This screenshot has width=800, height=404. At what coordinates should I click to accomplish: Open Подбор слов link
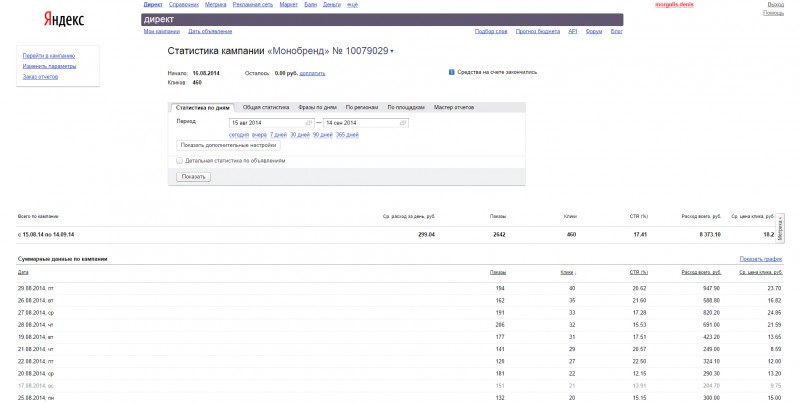pyautogui.click(x=491, y=32)
